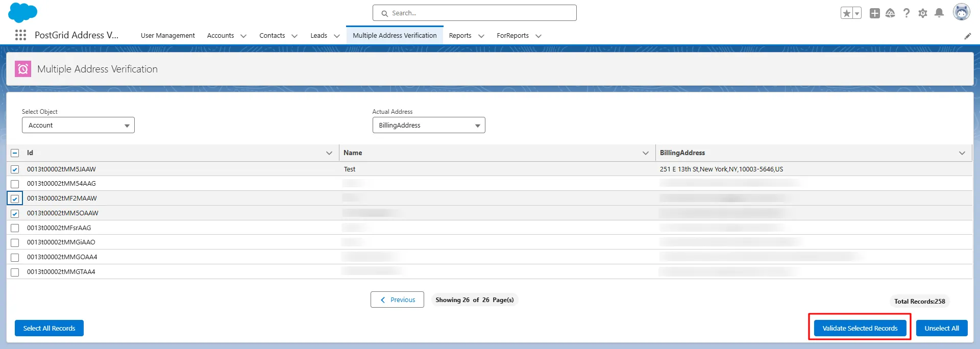Click the 'PostGrid Address V...' app name
Screen dimensions: 980x349
(77, 35)
